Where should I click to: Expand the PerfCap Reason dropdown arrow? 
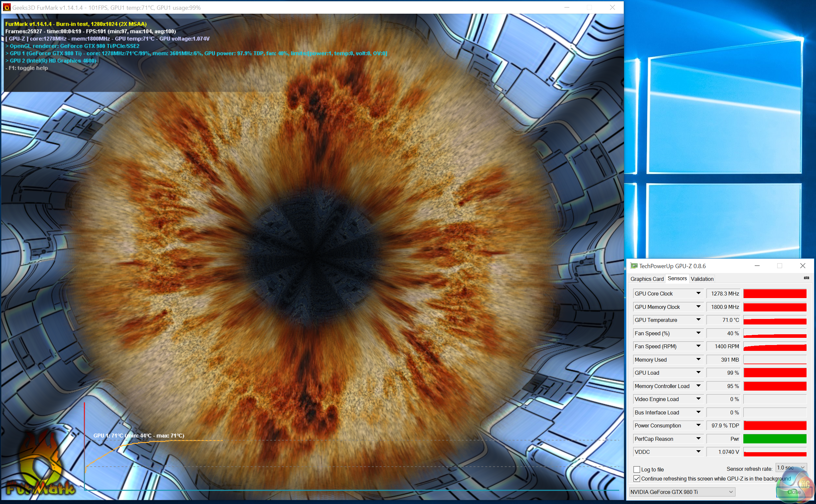click(698, 439)
